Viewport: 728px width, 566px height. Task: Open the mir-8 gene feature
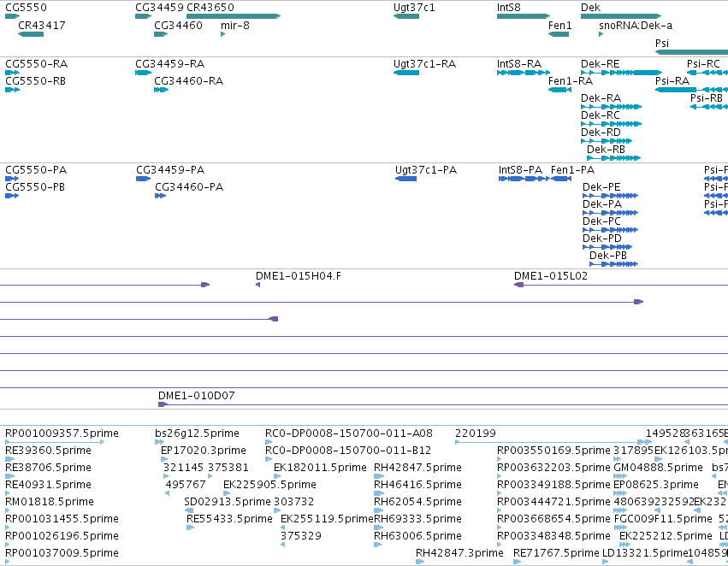pyautogui.click(x=223, y=34)
